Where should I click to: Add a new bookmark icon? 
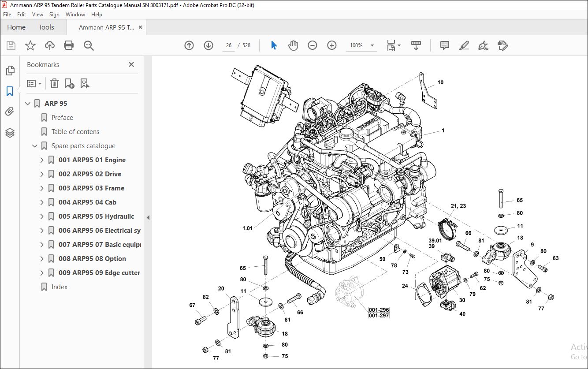pos(69,83)
